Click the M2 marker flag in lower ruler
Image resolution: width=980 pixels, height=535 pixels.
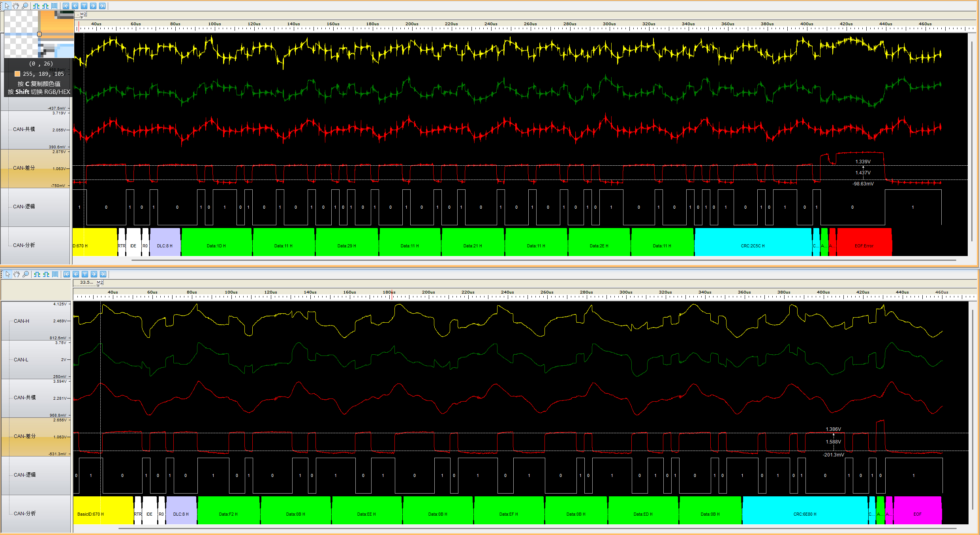point(100,282)
